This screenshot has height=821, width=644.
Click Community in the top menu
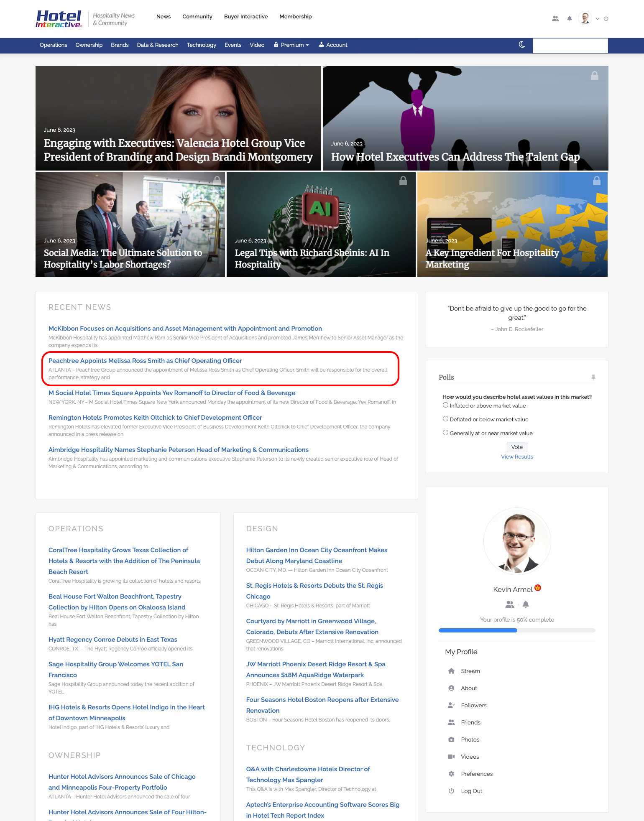point(197,16)
